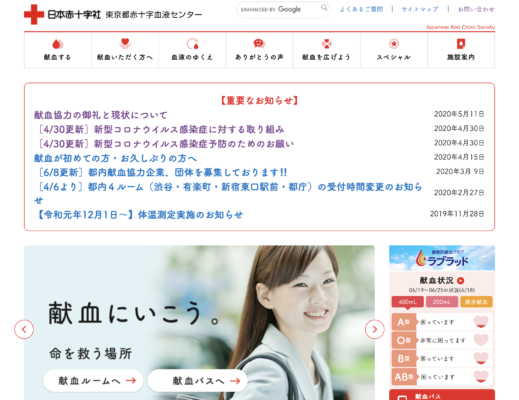
Task: Open 献血する menu label
Action: 57,57
